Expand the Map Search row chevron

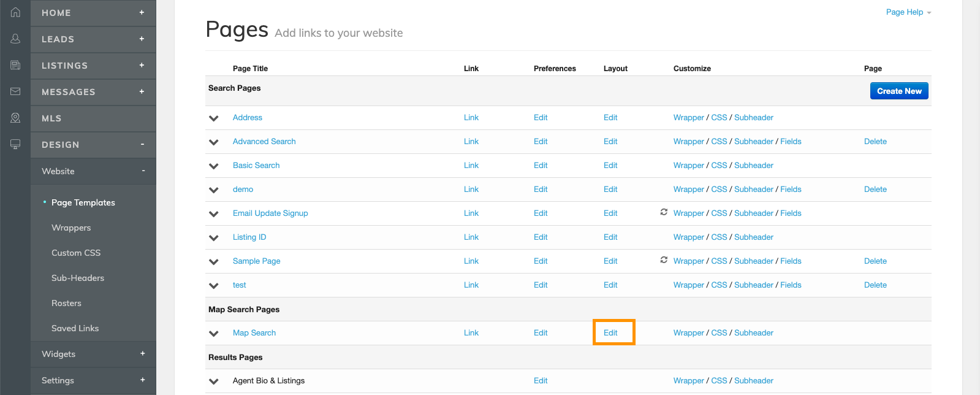(214, 334)
